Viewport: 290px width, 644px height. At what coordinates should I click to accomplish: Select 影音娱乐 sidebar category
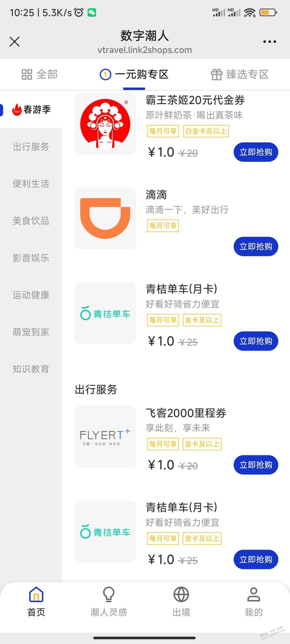pos(31,258)
